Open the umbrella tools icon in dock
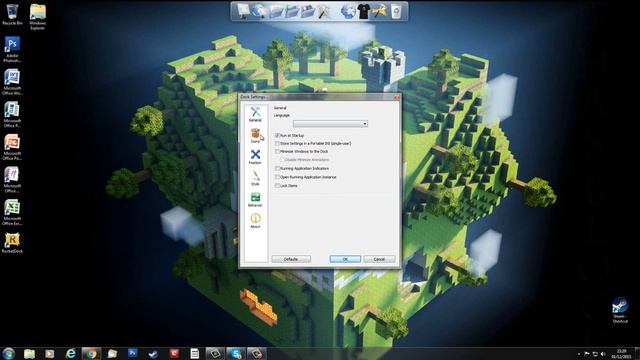This screenshot has height=360, width=640. pos(379,11)
